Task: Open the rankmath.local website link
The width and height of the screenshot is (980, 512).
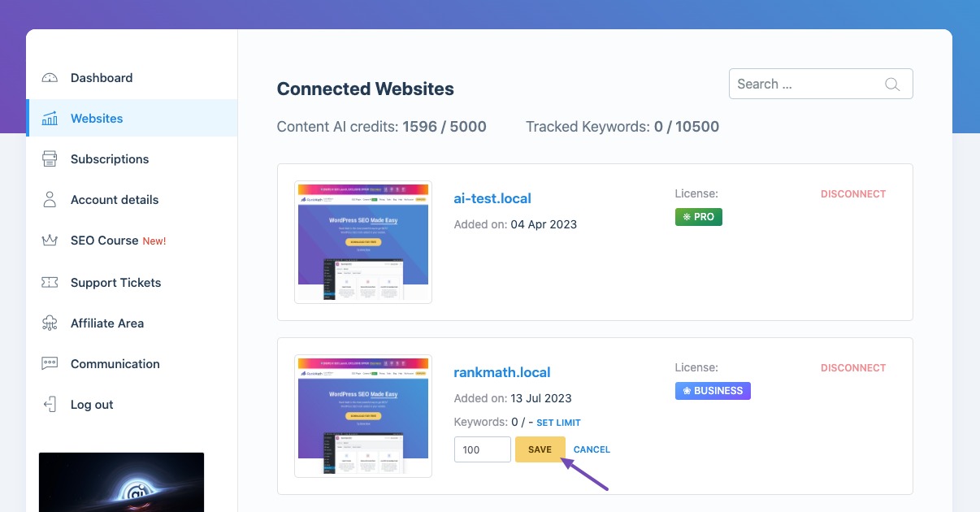Action: pos(502,372)
